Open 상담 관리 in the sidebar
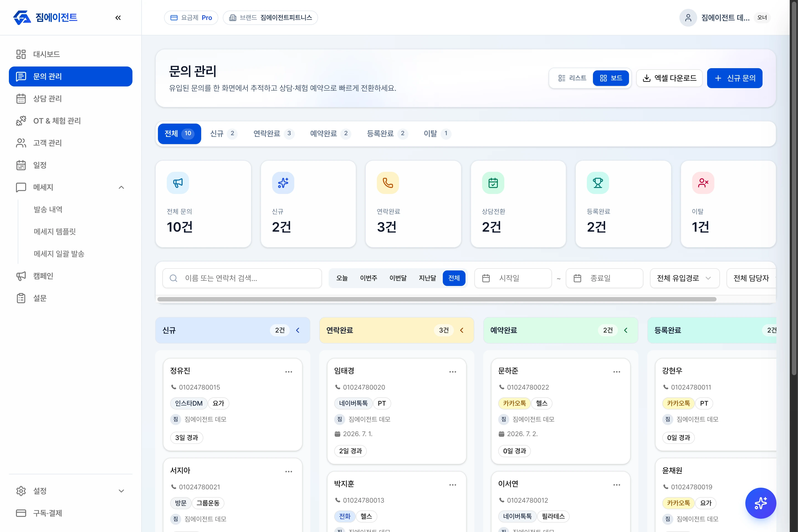This screenshot has width=798, height=532. tap(71, 99)
